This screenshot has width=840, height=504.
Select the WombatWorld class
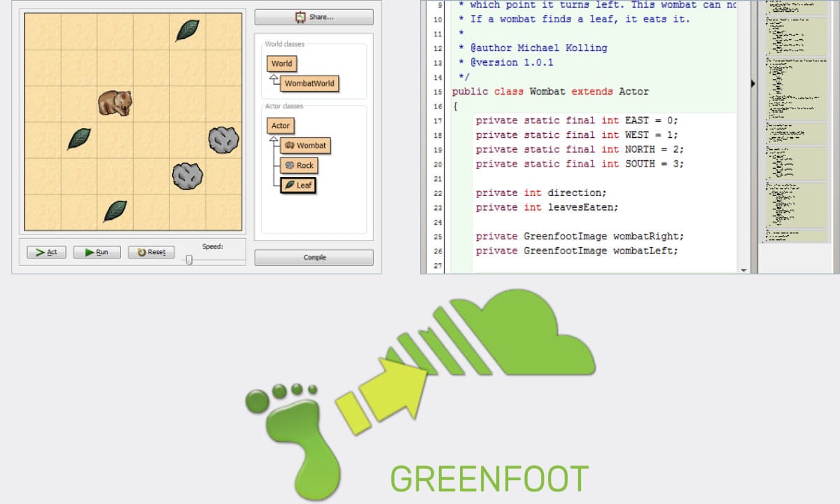(309, 83)
